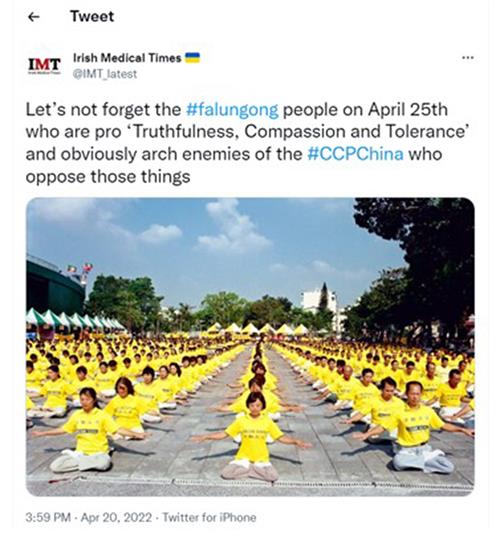
Task: Click the Ukraine flag emoji beside name
Action: pyautogui.click(x=192, y=58)
